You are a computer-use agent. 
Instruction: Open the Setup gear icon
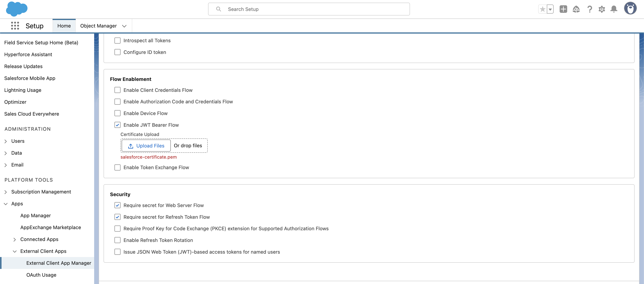pyautogui.click(x=601, y=9)
